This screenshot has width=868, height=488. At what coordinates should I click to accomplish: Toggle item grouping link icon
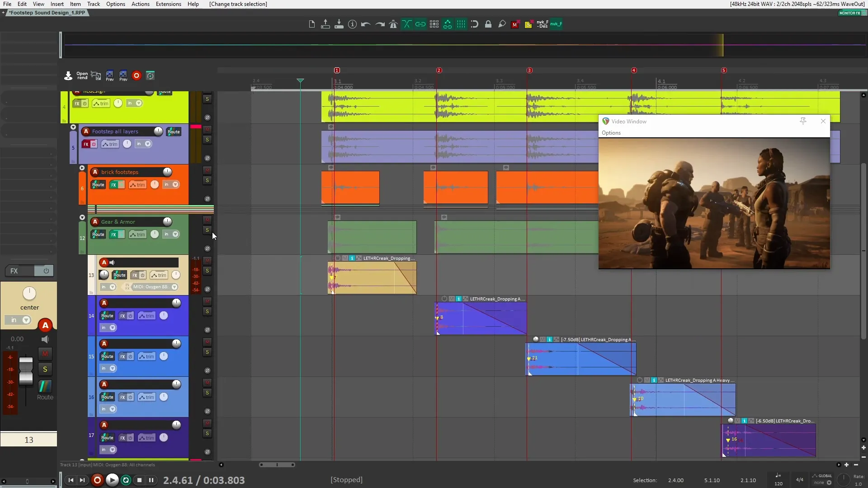pos(420,24)
